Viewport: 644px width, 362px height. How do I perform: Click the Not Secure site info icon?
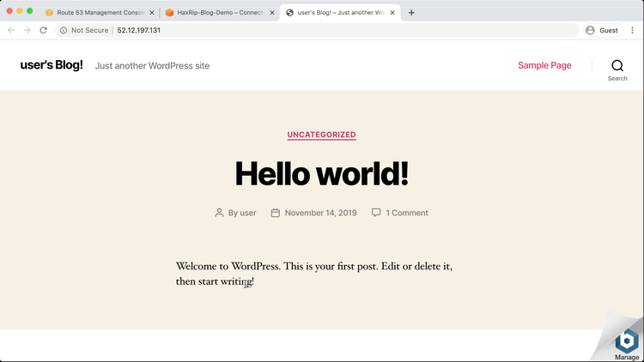[64, 30]
